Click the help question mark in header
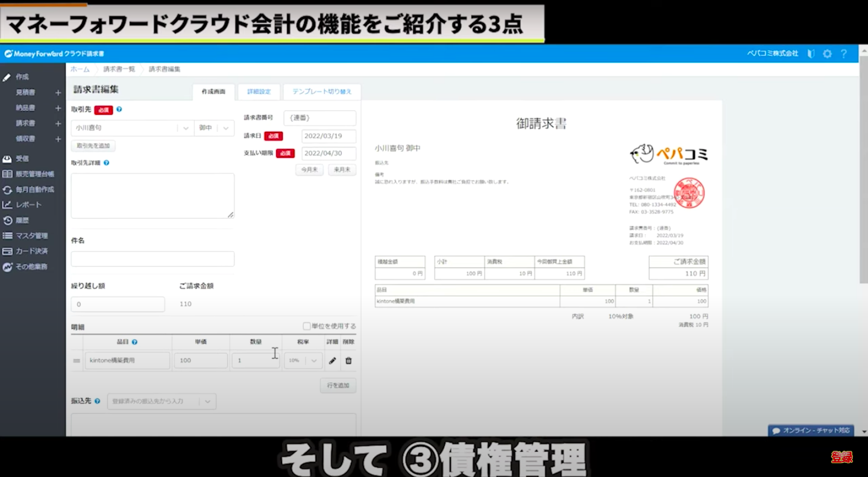Image resolution: width=868 pixels, height=477 pixels. point(844,54)
